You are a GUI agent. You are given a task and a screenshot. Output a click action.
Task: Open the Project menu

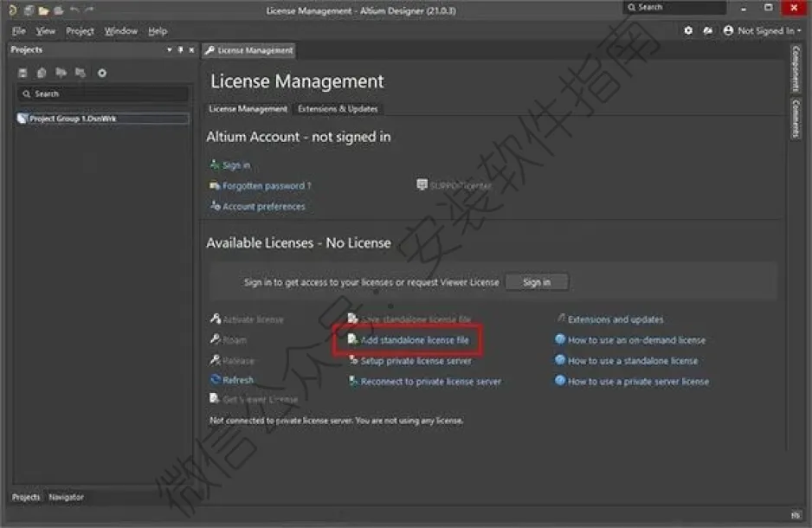click(80, 31)
